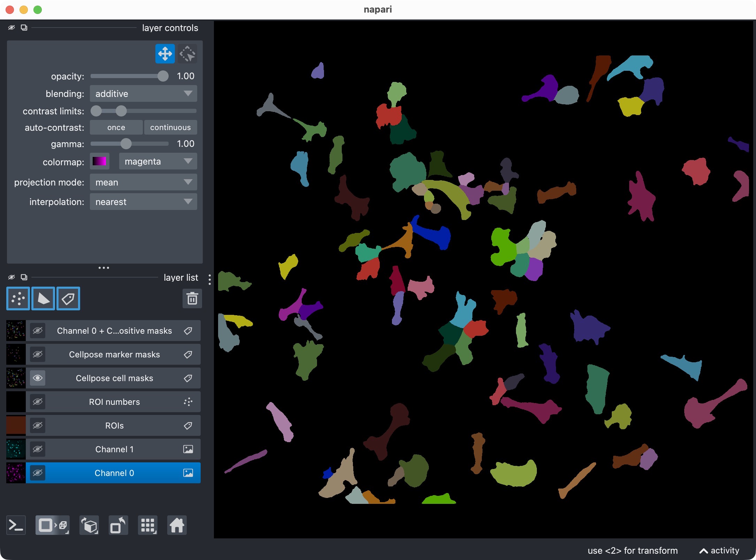756x560 pixels.
Task: Float the layer list dock window
Action: click(24, 277)
